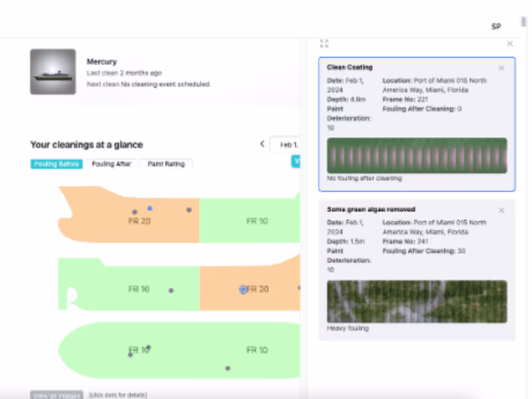Open the Clean Coating inspection image
Image resolution: width=532 pixels, height=399 pixels.
(x=417, y=156)
